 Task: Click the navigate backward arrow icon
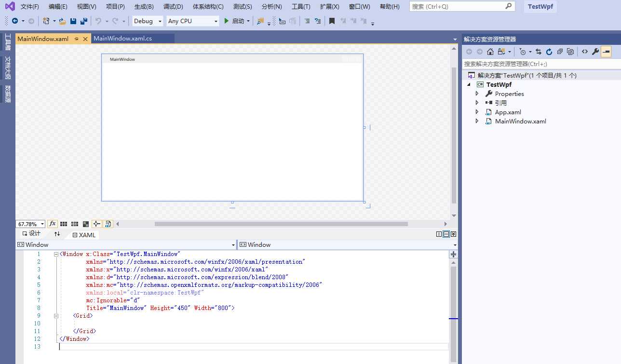(x=15, y=21)
